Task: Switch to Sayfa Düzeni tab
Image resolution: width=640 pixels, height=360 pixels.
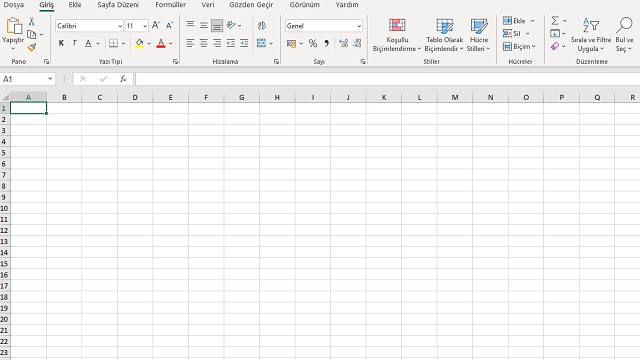Action: (118, 5)
